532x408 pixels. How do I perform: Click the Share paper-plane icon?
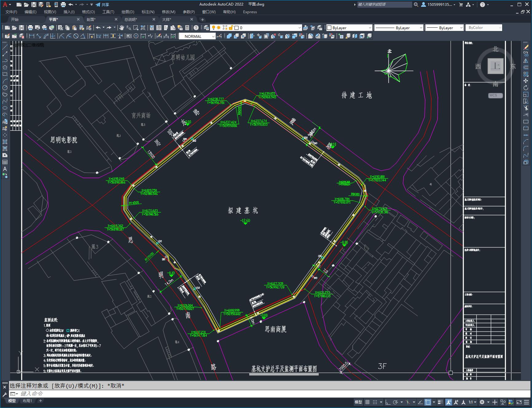pos(98,4)
